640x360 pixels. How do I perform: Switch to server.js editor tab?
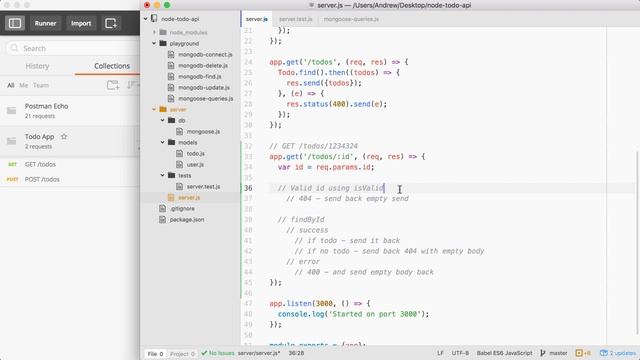pos(257,19)
